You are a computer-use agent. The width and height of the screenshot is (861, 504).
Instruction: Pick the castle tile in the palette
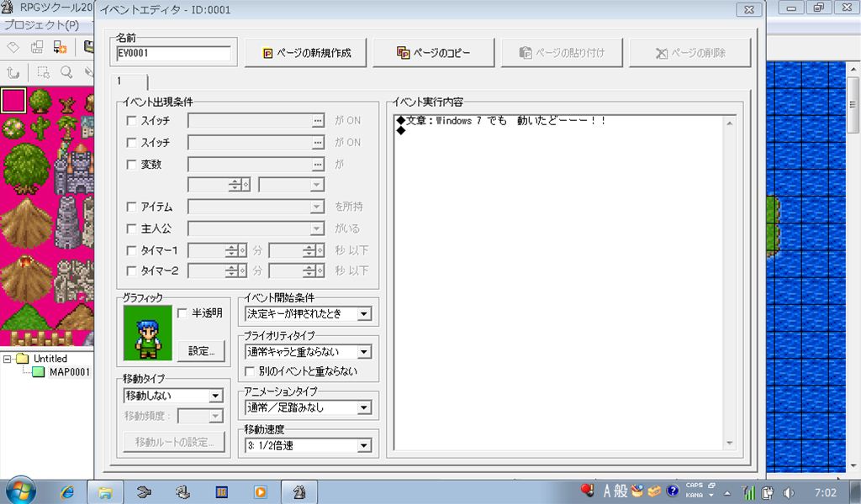point(74,168)
